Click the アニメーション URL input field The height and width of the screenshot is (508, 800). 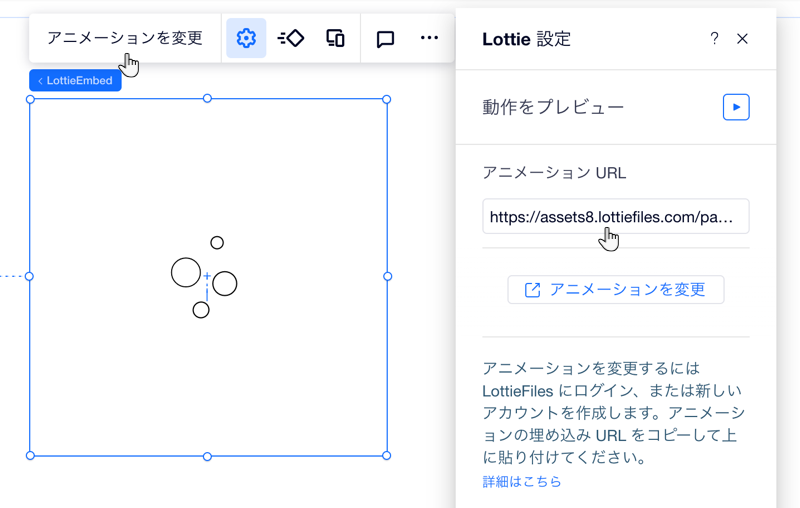(x=615, y=217)
